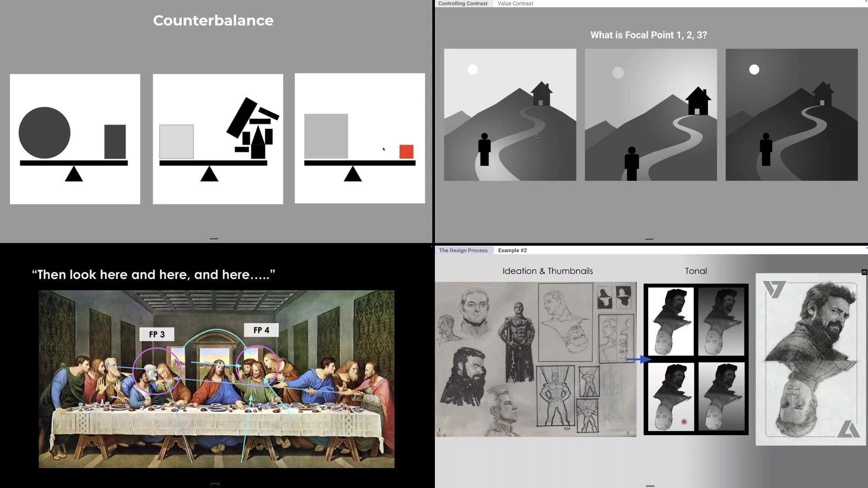The image size is (868, 488).
Task: Select The Design Process tab
Action: tap(463, 250)
